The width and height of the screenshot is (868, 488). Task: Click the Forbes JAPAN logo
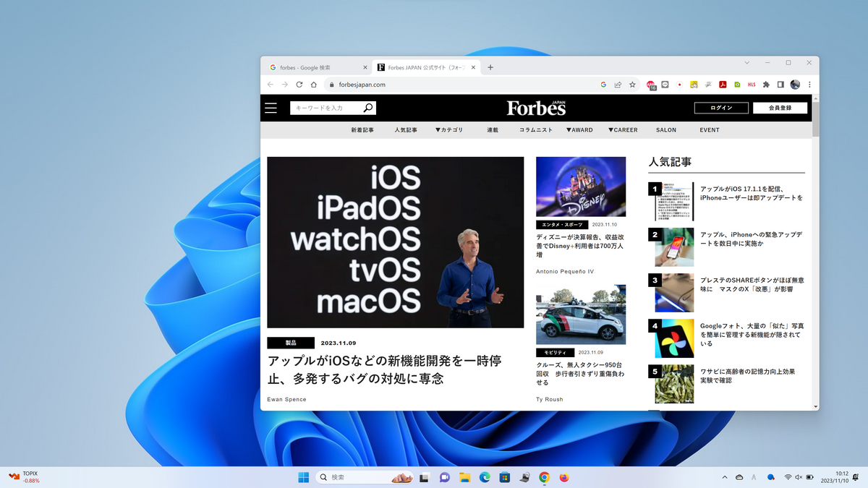point(536,108)
